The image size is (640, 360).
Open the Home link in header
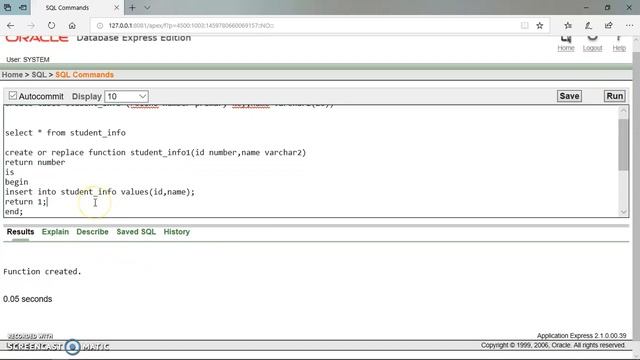(x=566, y=48)
